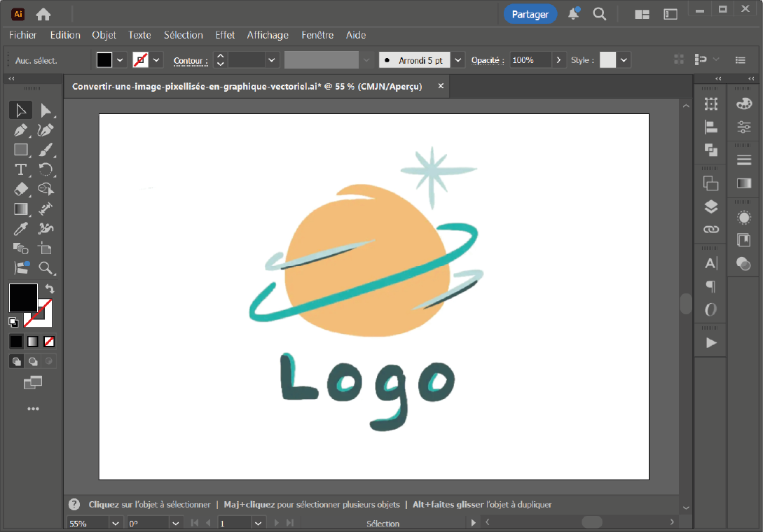Activate the Zoom magnifier tool
The width and height of the screenshot is (763, 532).
[46, 268]
